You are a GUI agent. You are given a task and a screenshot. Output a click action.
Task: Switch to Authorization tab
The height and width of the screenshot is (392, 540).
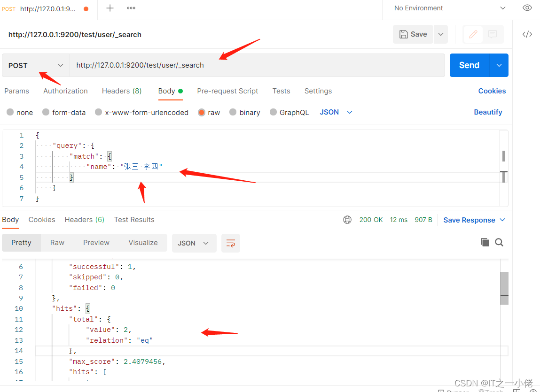tap(65, 91)
